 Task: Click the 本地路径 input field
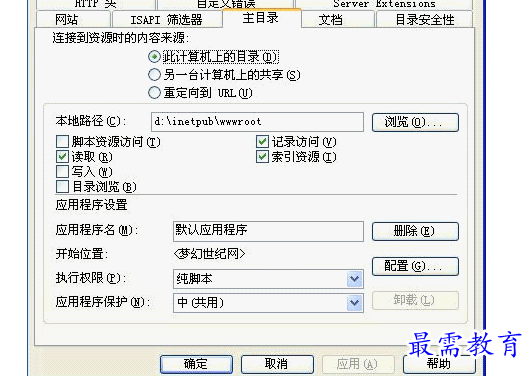pyautogui.click(x=257, y=122)
